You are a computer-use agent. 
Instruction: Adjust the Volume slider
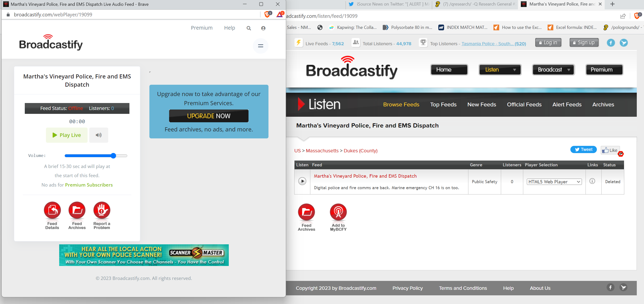(96, 156)
